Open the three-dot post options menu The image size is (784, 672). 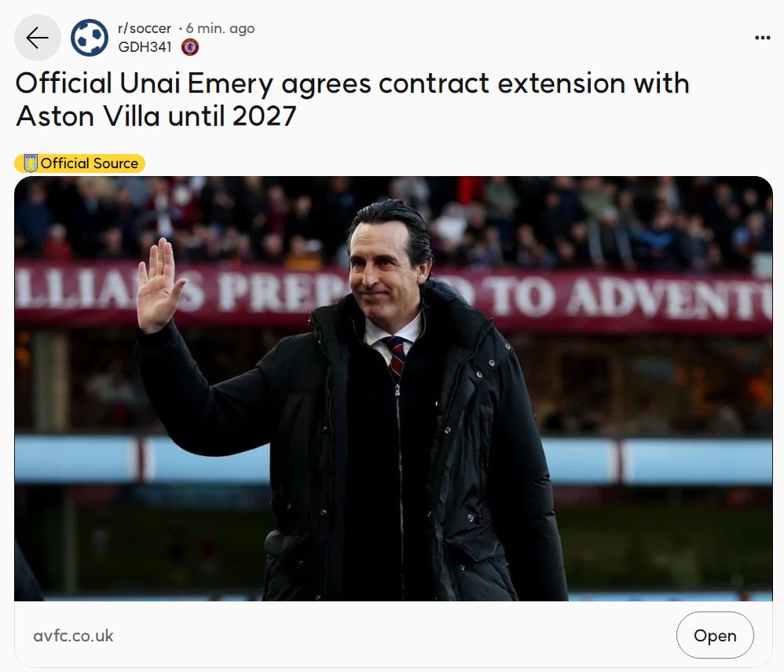pyautogui.click(x=762, y=38)
